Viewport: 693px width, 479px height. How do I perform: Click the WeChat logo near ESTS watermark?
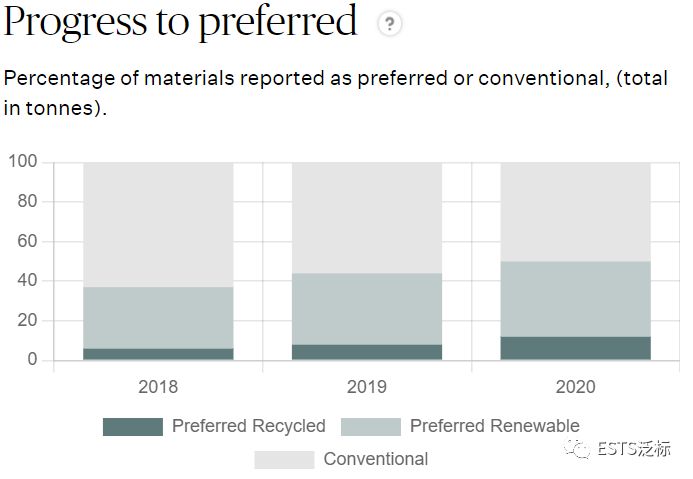(x=577, y=449)
